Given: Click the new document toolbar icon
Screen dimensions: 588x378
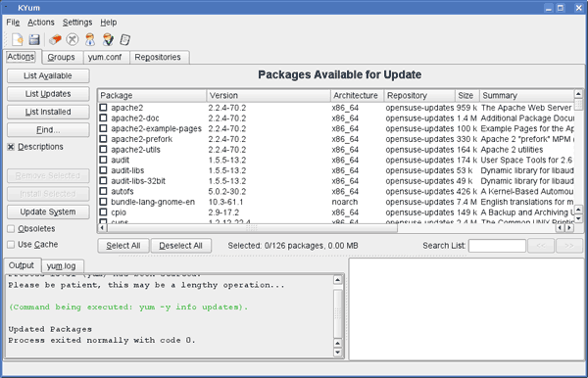Looking at the screenshot, I should click(x=18, y=39).
